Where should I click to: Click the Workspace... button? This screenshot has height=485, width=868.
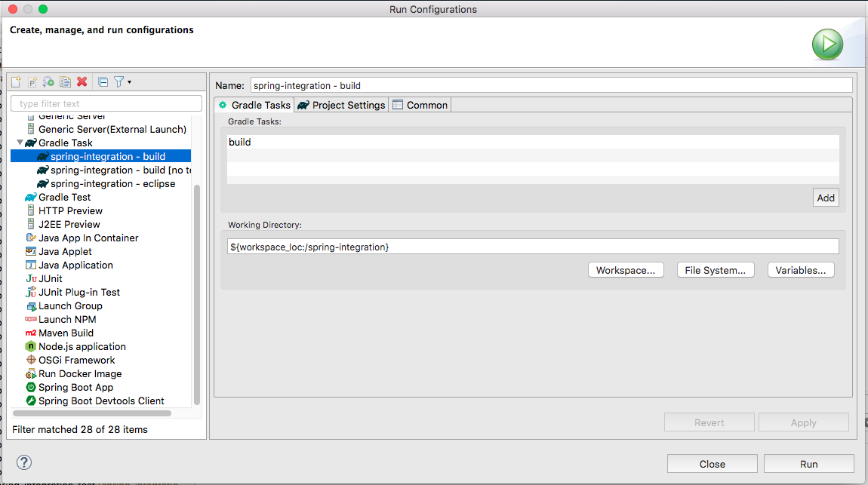[x=626, y=270]
